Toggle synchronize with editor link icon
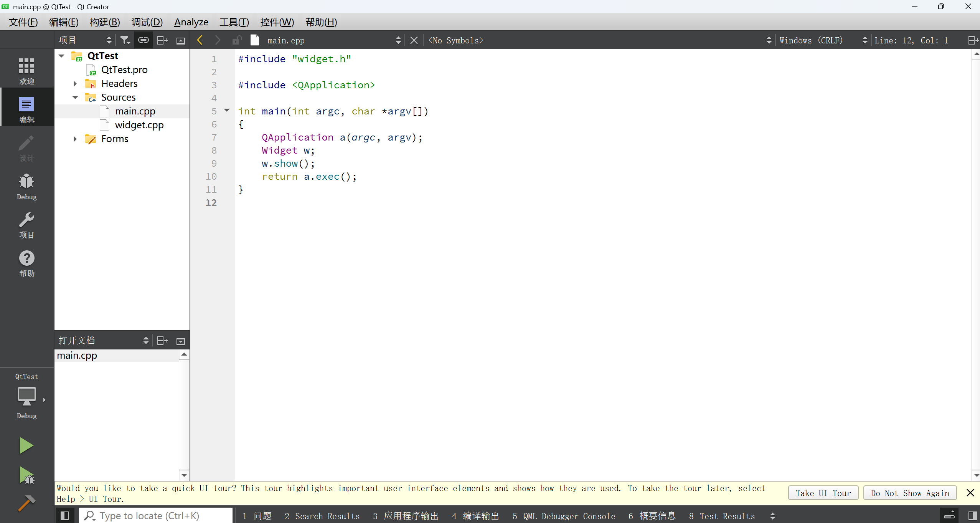 (143, 40)
